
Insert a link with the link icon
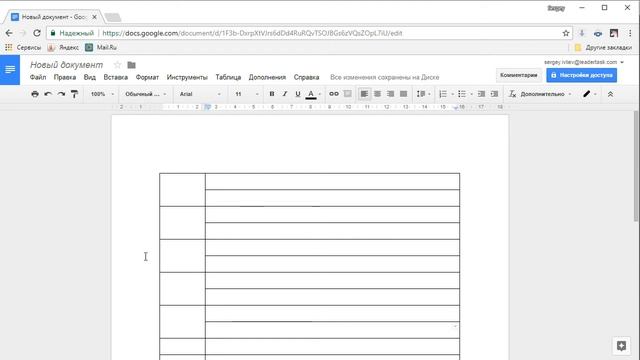[334, 94]
